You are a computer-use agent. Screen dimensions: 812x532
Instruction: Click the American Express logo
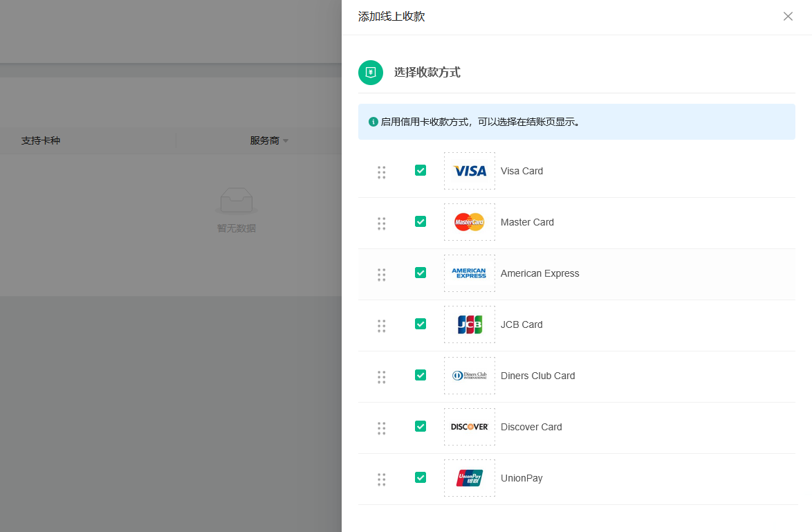[470, 273]
